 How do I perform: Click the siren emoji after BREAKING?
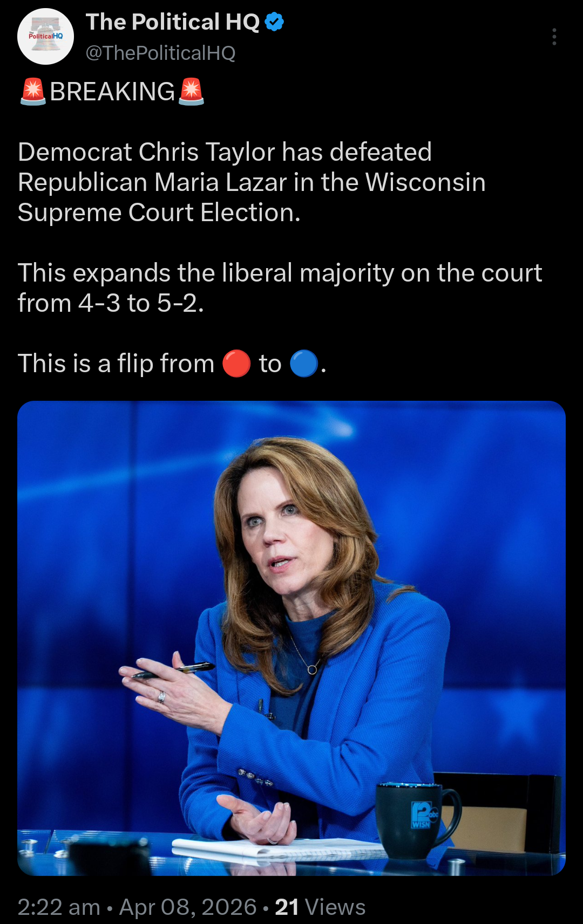[x=191, y=92]
